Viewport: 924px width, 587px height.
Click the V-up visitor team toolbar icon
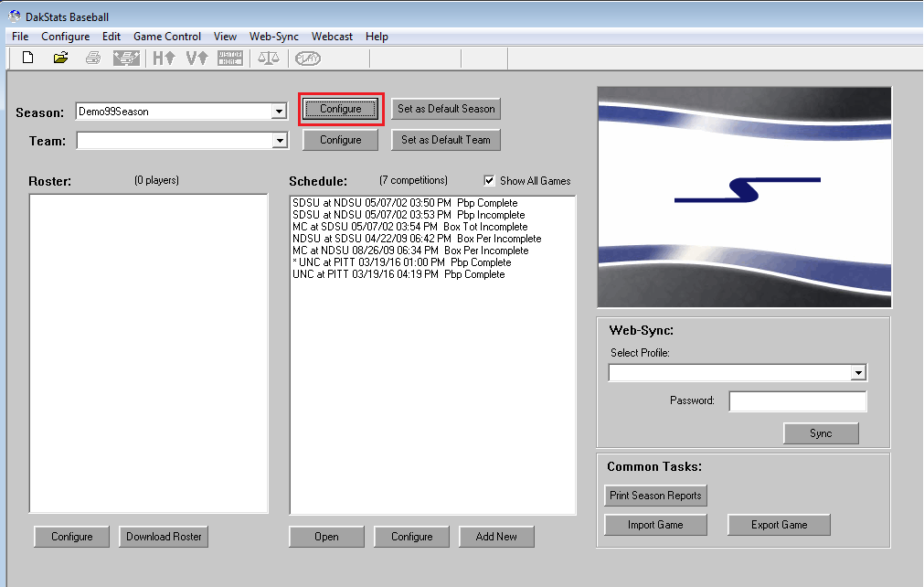(x=196, y=57)
